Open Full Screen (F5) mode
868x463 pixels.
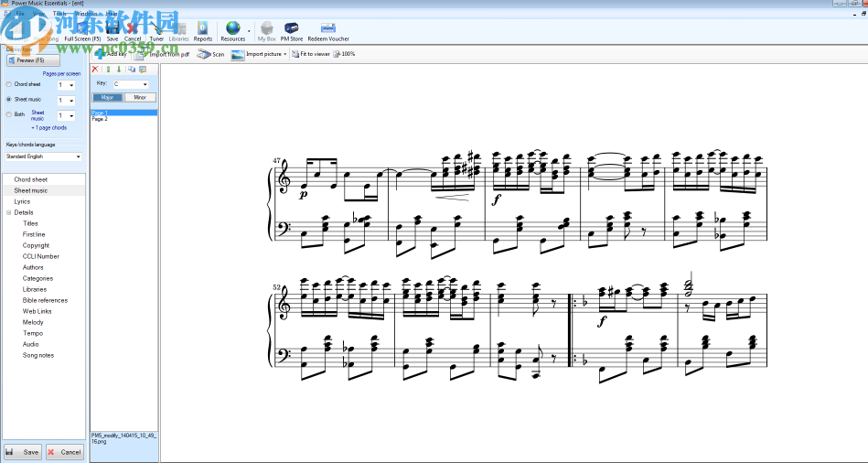pyautogui.click(x=82, y=31)
